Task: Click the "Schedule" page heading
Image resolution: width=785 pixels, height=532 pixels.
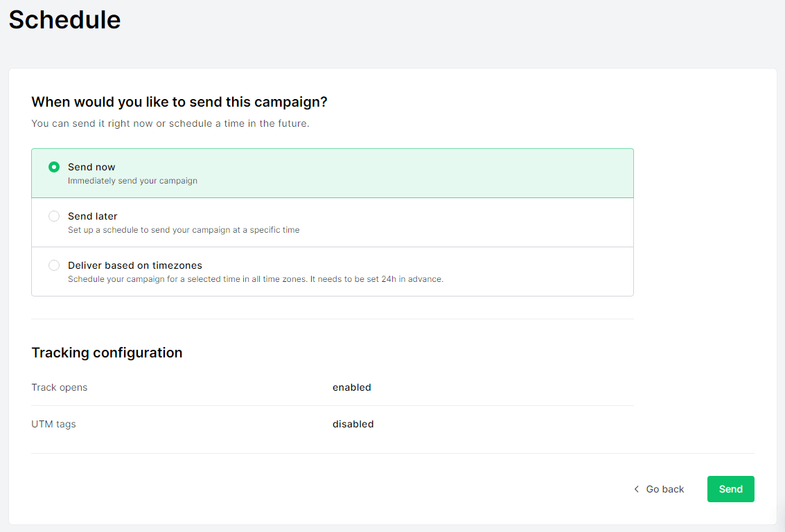Action: coord(64,19)
